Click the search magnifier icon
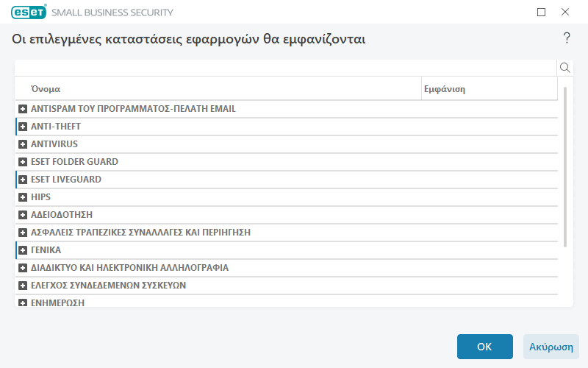Image resolution: width=588 pixels, height=368 pixels. point(565,68)
